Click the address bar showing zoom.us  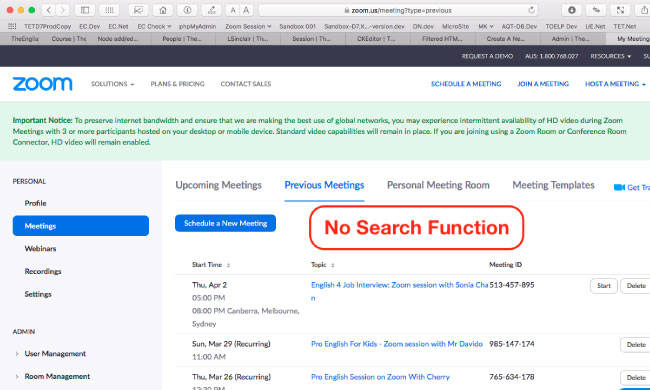398,10
